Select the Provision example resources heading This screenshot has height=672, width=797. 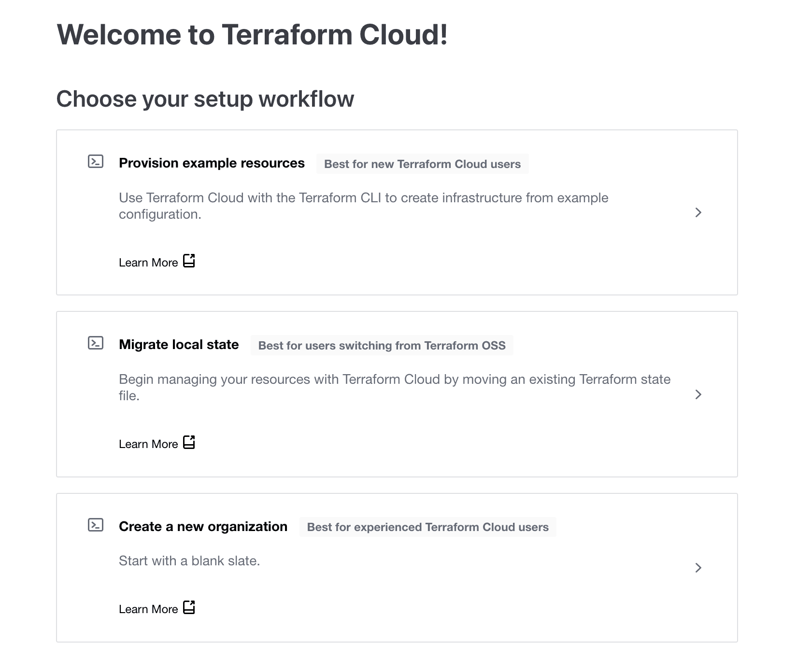212,163
